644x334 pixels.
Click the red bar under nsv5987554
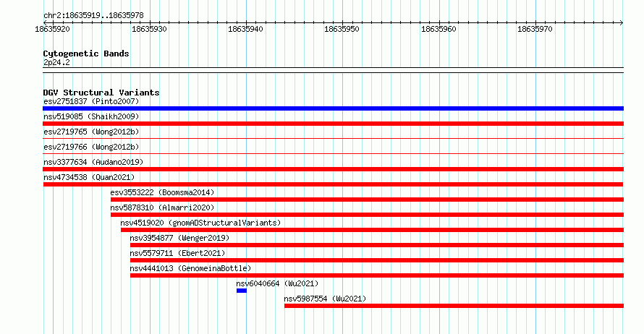(454, 306)
